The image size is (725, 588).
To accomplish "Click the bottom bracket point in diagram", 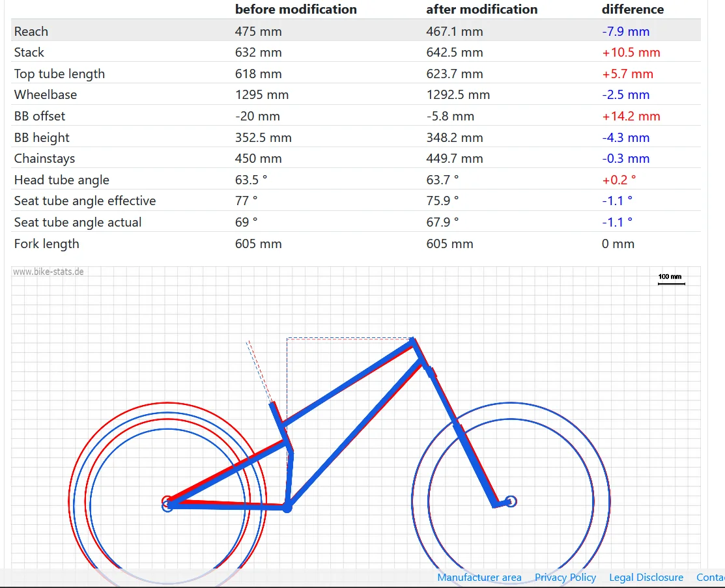I will point(287,507).
